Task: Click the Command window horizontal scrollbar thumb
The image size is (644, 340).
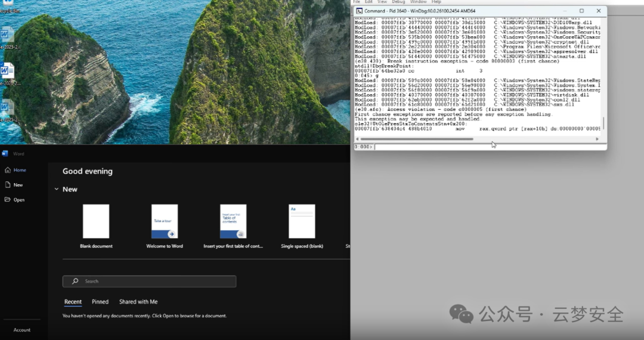Action: (417, 139)
